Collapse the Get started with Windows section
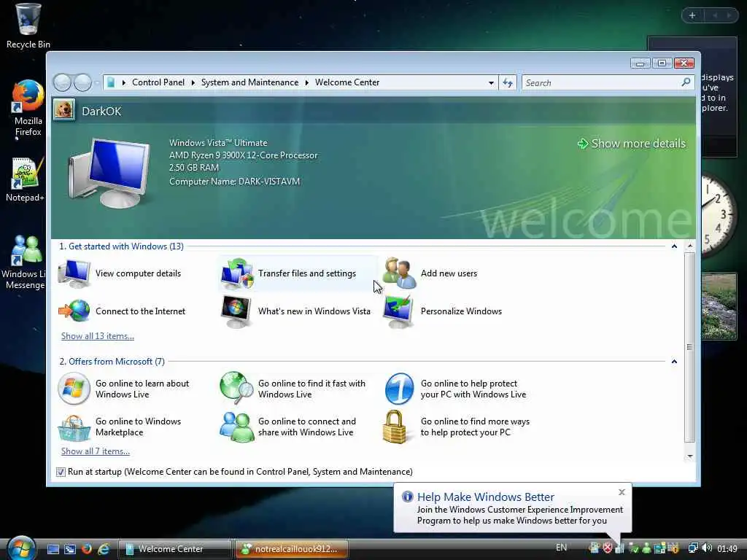 coord(674,246)
